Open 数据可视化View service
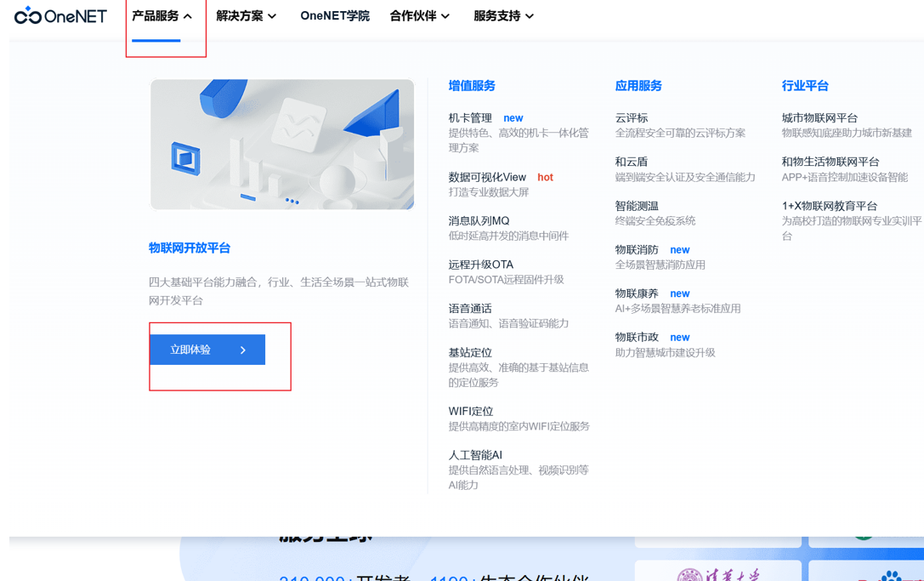This screenshot has width=924, height=581. (487, 177)
